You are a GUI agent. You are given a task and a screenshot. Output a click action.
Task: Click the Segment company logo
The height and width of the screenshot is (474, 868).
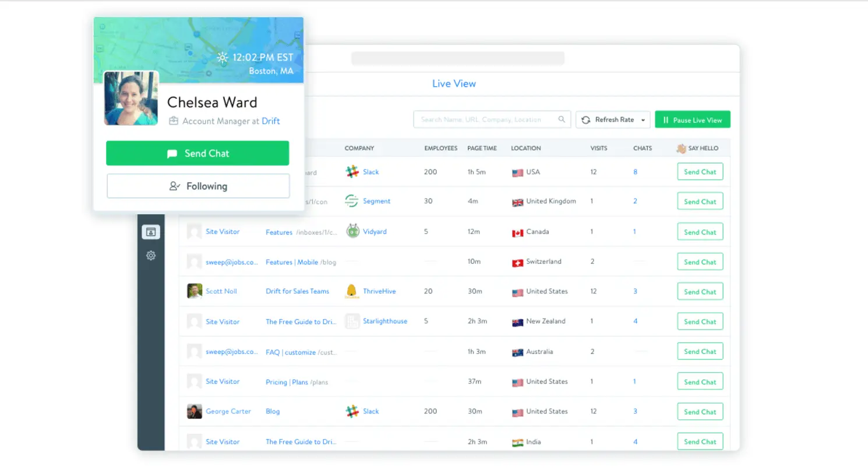click(352, 201)
